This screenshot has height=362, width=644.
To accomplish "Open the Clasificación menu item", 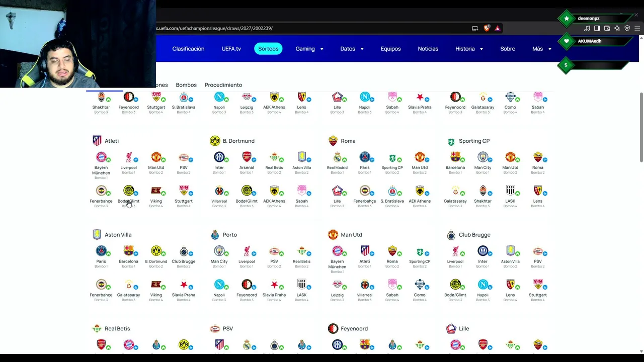I will 188,49.
